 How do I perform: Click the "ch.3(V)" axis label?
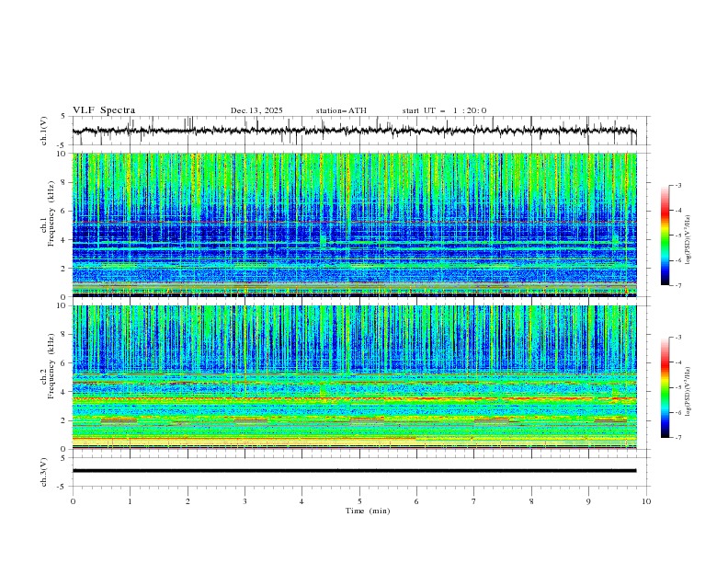pyautogui.click(x=44, y=472)
